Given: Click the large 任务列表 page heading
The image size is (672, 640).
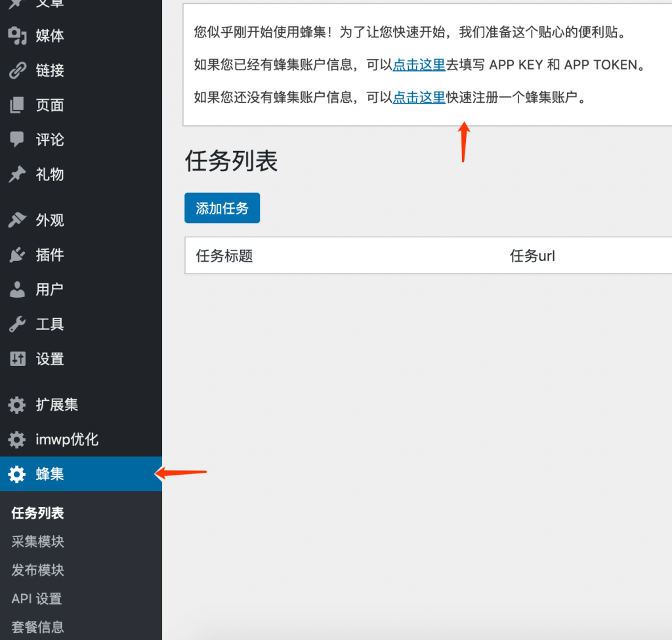Looking at the screenshot, I should (x=232, y=161).
